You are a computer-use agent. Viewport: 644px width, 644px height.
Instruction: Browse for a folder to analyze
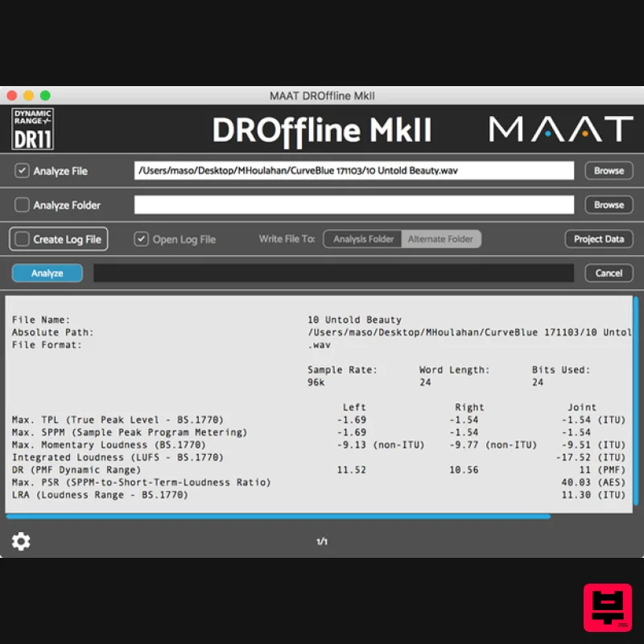click(x=608, y=204)
